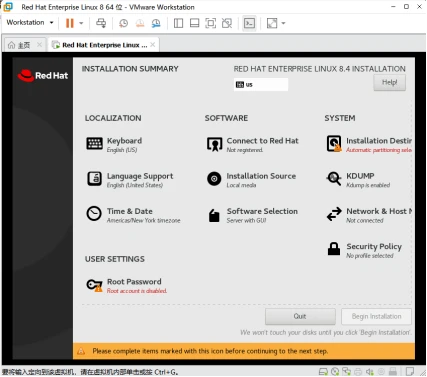Expand the stretch display options arrow
The image size is (427, 377).
284,23
